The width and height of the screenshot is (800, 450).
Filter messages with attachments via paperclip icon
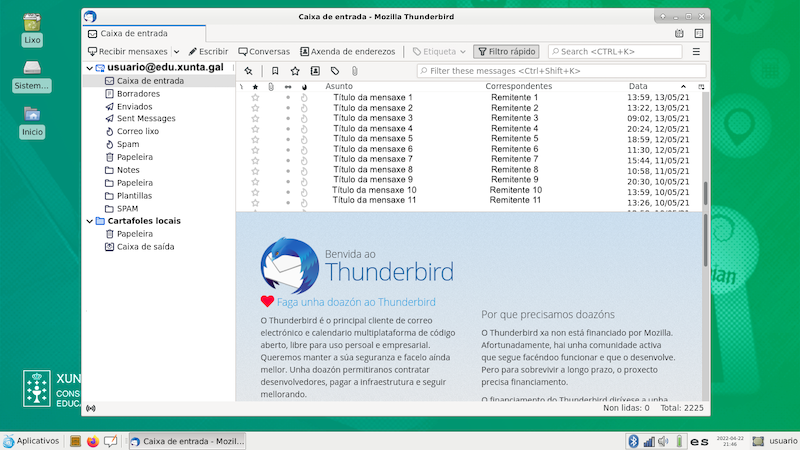pos(354,71)
